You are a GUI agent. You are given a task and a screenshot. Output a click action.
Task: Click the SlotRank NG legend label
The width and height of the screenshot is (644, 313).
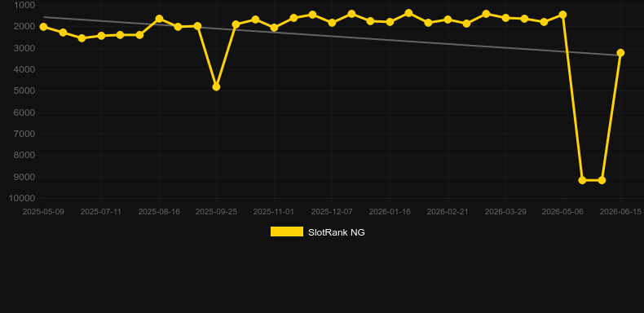(337, 232)
